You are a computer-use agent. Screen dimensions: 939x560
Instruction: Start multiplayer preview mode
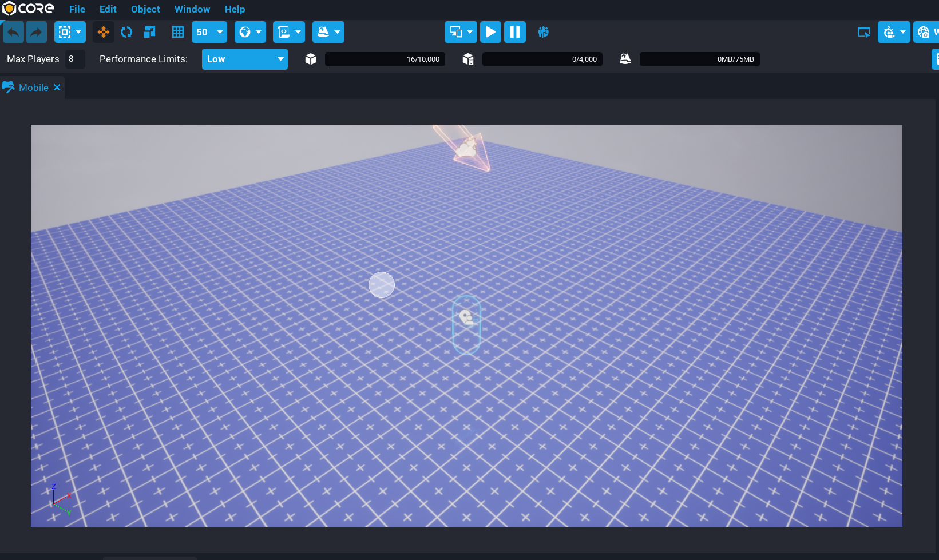tap(543, 32)
